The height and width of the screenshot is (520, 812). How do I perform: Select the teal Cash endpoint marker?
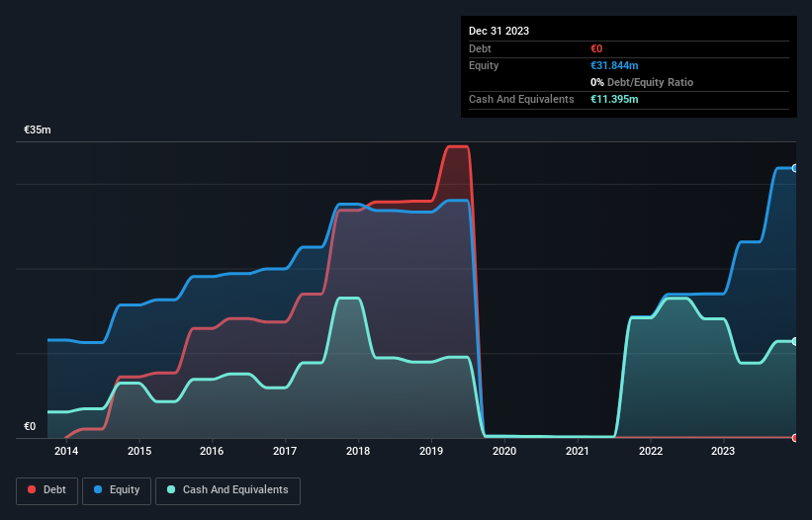click(795, 341)
